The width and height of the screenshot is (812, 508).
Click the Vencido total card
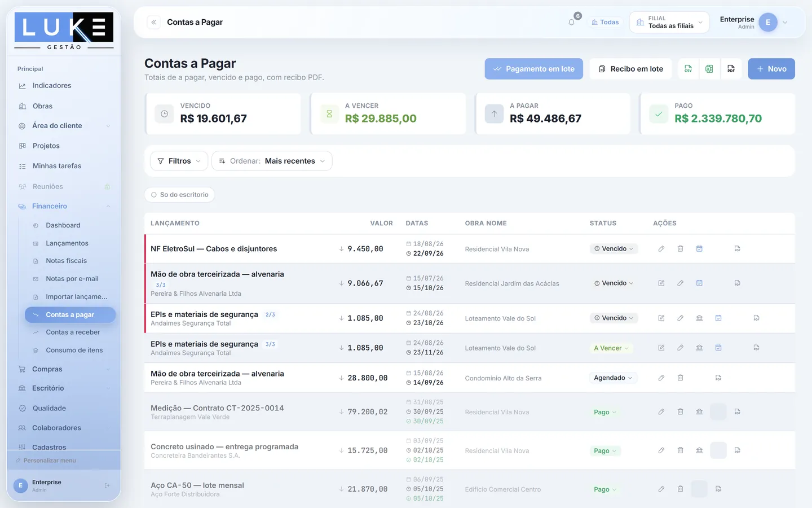223,114
